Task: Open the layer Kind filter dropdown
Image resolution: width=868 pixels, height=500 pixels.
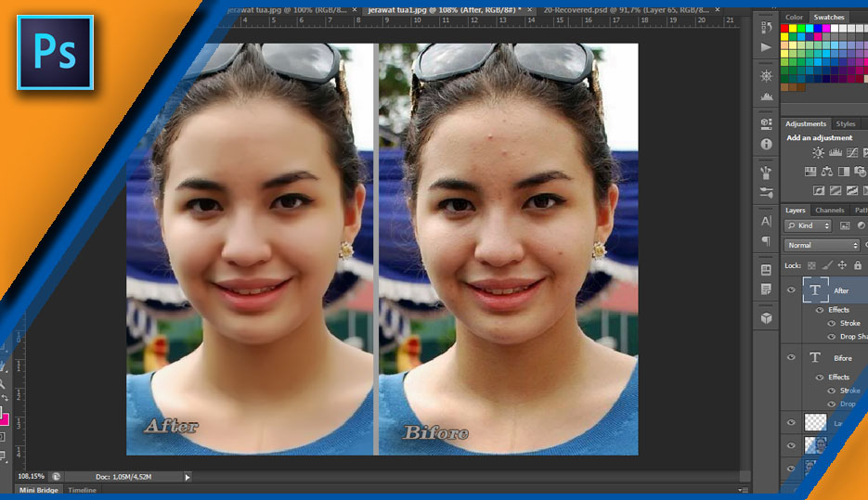Action: [x=809, y=225]
